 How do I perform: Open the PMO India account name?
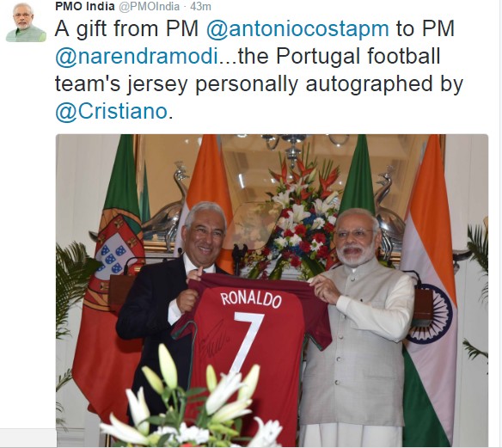[85, 6]
